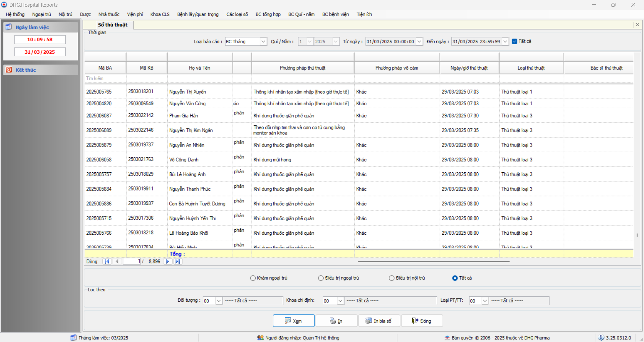Click the In print button

pos(336,321)
